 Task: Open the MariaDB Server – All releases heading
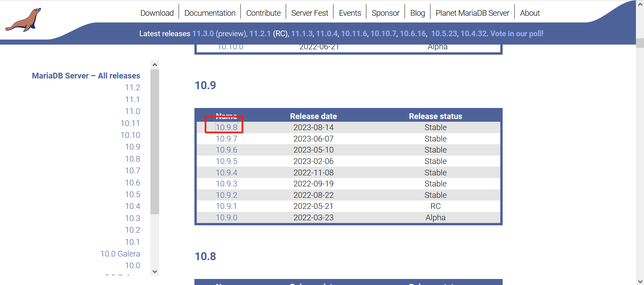86,76
